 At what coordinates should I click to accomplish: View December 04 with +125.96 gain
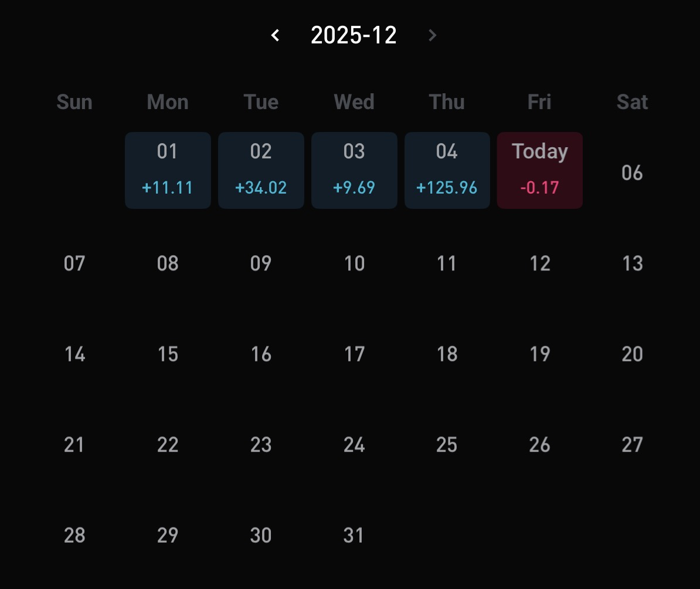447,170
